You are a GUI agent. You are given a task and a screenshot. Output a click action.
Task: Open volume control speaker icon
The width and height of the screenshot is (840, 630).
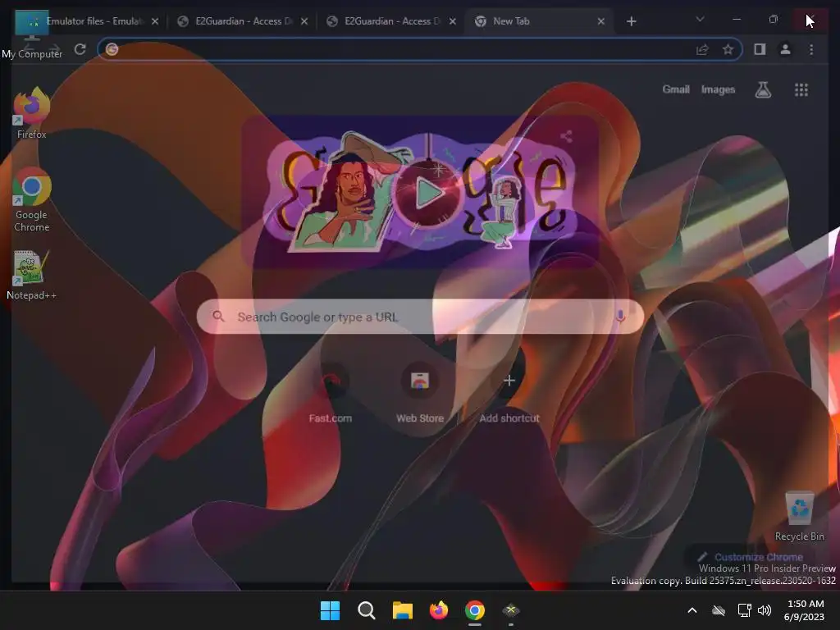(765, 610)
